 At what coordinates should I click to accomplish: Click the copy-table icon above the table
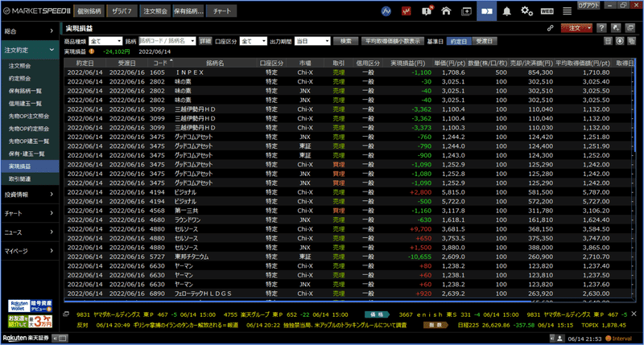(632, 41)
